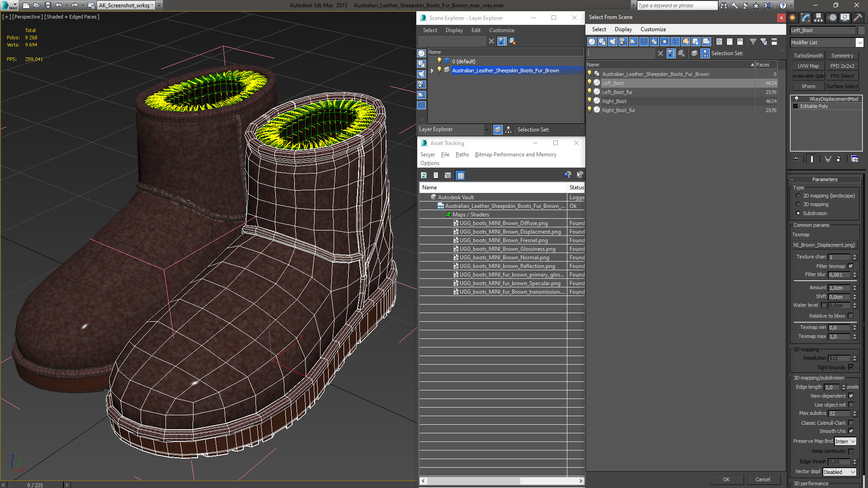Toggle Display Lights filter in Layer Explorer sidebar
Viewport: 868px width, 488px height.
coord(421,74)
